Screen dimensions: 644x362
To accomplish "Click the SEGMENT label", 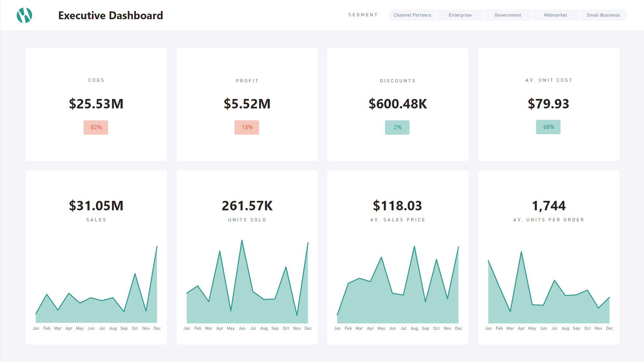I will [363, 15].
